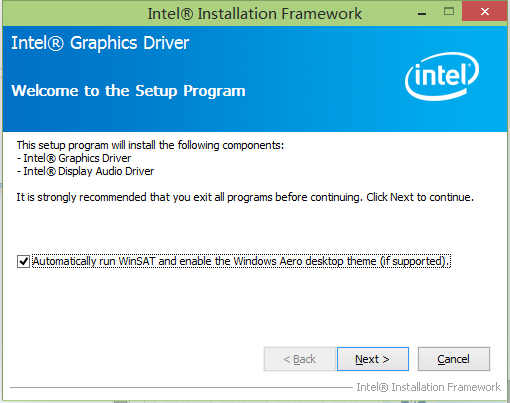Screen dimensions: 510x403
Task: Click the Intel Installation Framework title bar
Action: coord(255,14)
